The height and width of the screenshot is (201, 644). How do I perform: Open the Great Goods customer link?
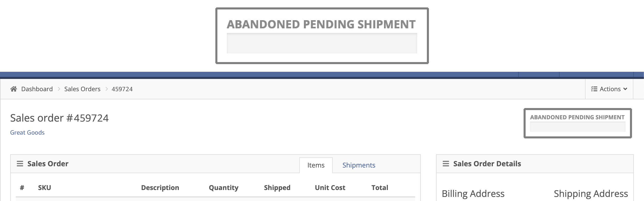(x=27, y=133)
